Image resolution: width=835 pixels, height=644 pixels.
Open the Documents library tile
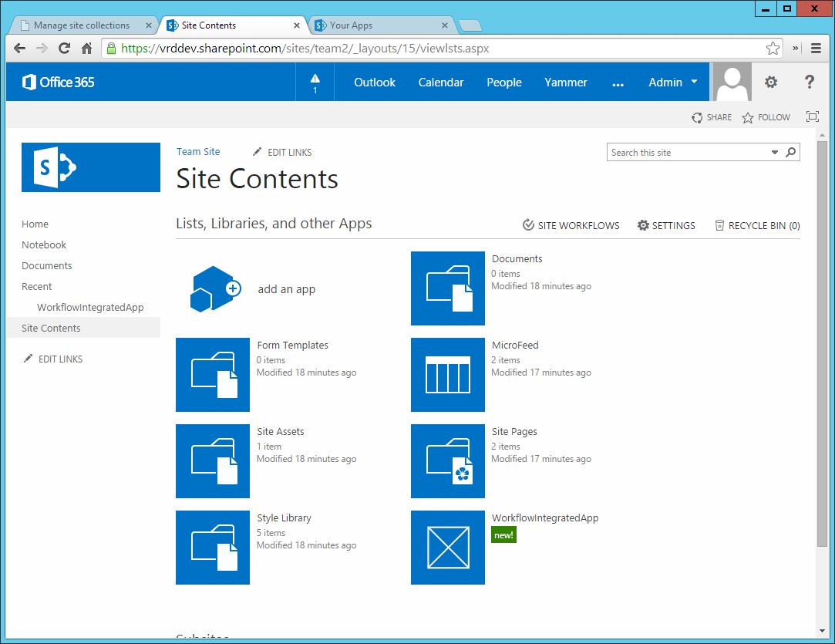(x=448, y=288)
